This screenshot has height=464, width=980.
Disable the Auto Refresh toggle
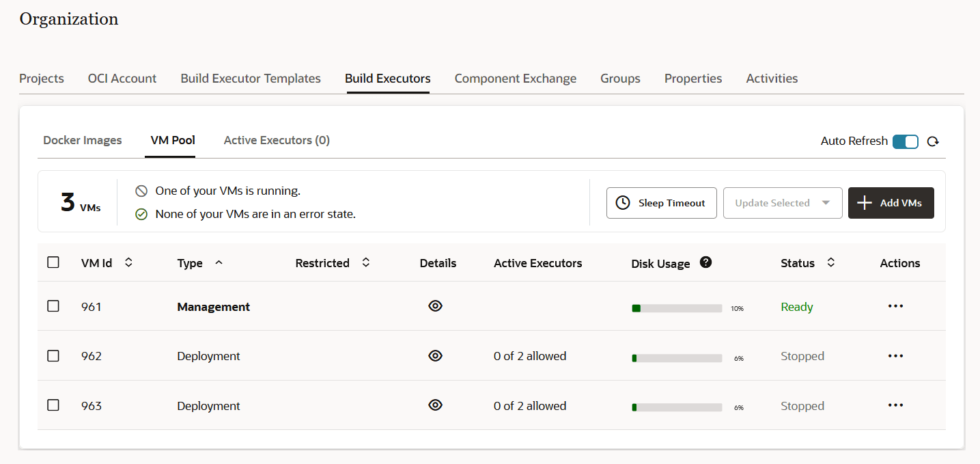point(906,141)
